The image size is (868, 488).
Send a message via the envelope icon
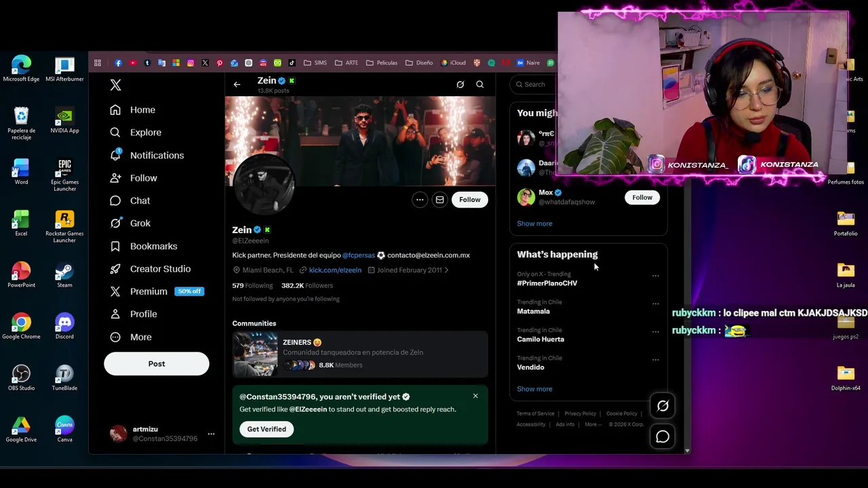coord(439,199)
